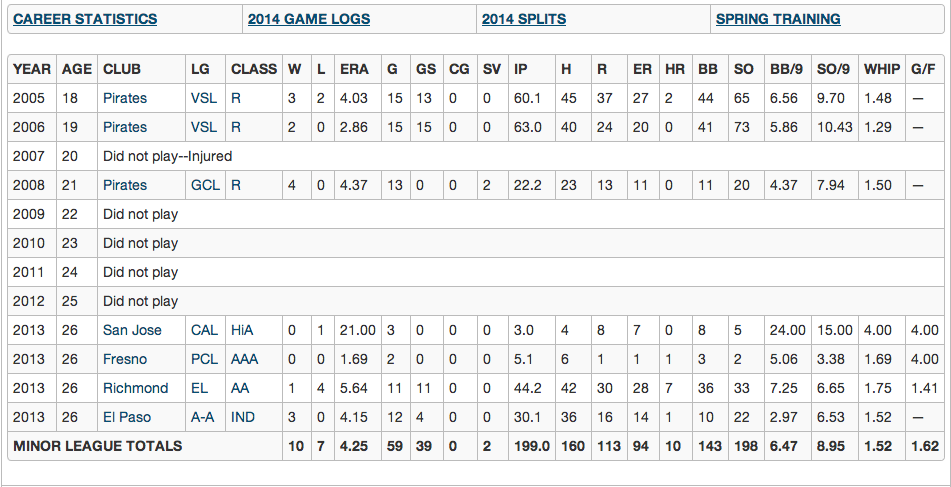Click the WHIP column header
Viewport: 951px width, 487px height.
(x=881, y=69)
